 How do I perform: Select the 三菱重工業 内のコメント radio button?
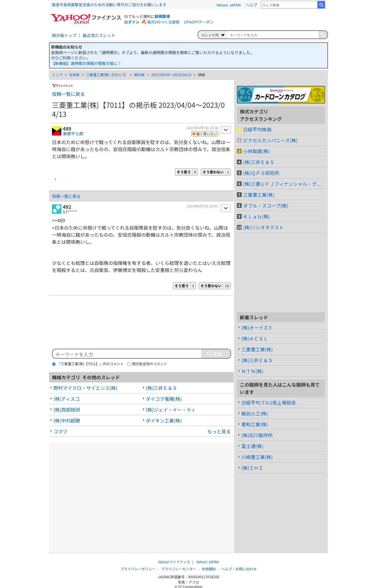pos(54,364)
